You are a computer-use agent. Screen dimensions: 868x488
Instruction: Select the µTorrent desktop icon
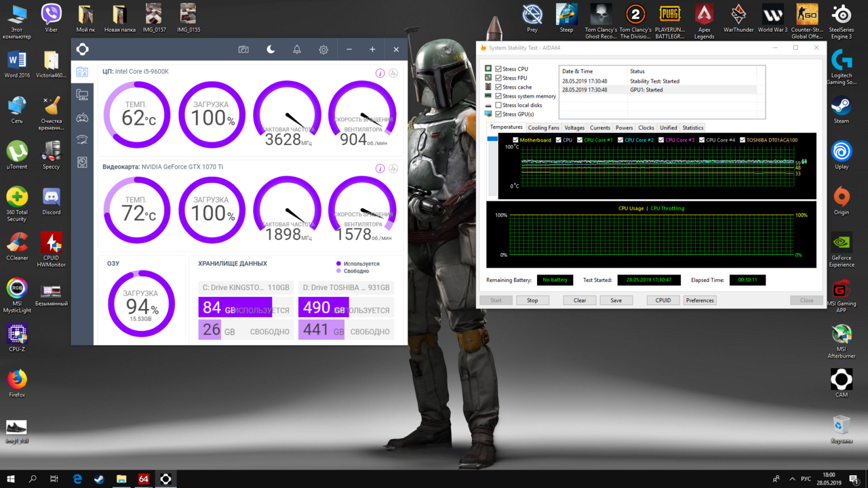point(17,155)
